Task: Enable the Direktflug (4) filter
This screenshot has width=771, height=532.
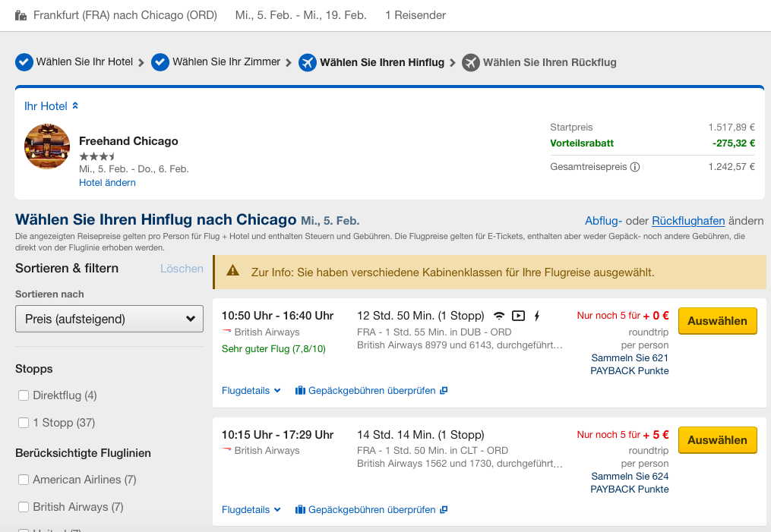Action: point(24,395)
